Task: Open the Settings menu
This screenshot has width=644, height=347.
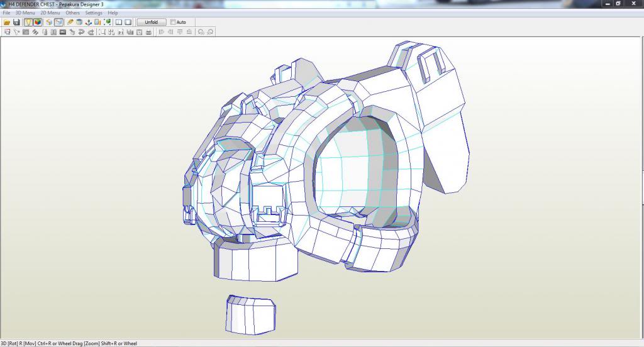Action: click(x=94, y=13)
